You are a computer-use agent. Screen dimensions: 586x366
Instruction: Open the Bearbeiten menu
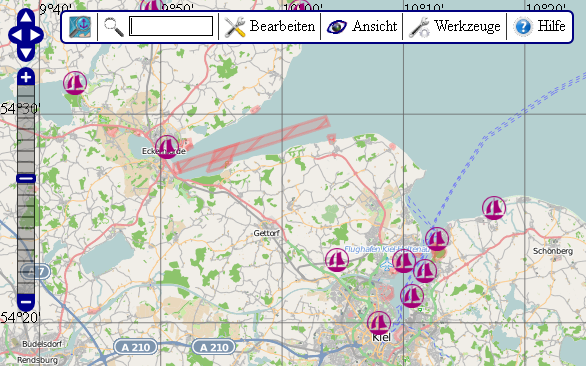tap(269, 27)
